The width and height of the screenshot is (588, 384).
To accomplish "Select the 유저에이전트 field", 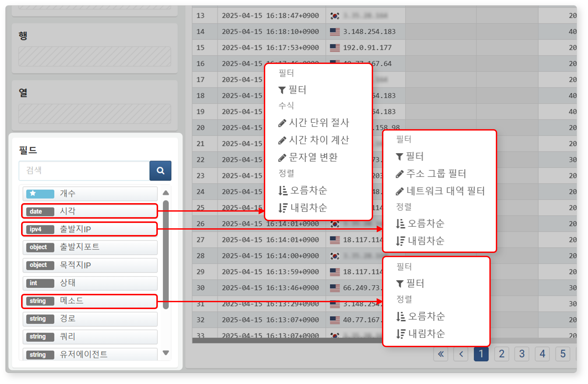I will point(90,355).
